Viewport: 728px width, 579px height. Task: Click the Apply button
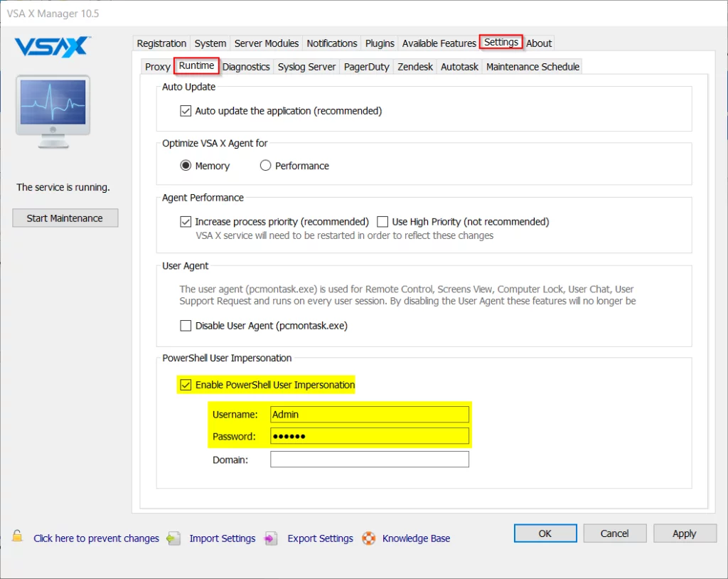(684, 533)
